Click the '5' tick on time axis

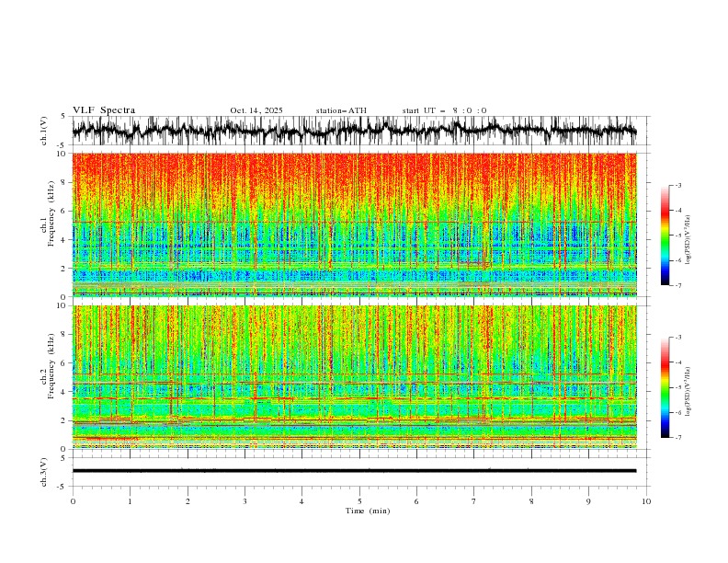point(359,501)
